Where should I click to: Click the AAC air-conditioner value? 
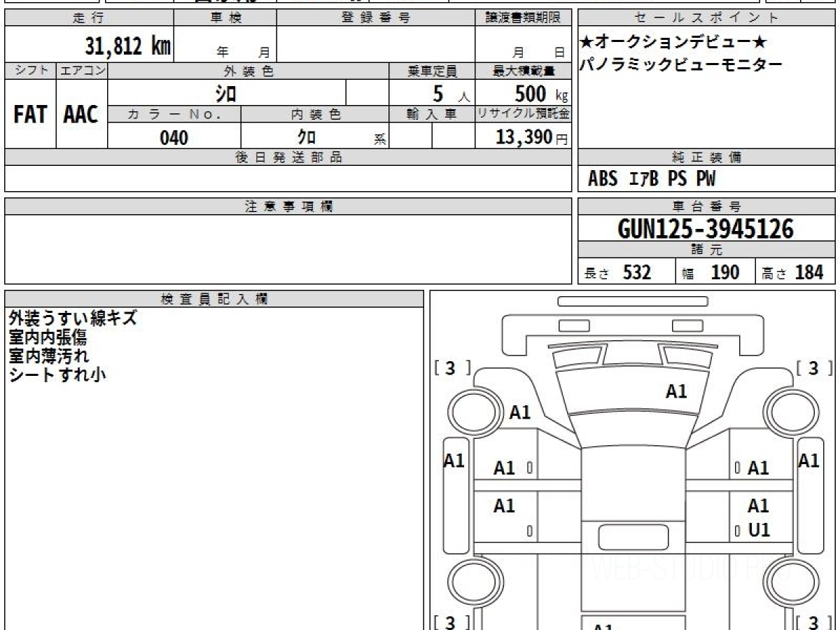coord(81,115)
